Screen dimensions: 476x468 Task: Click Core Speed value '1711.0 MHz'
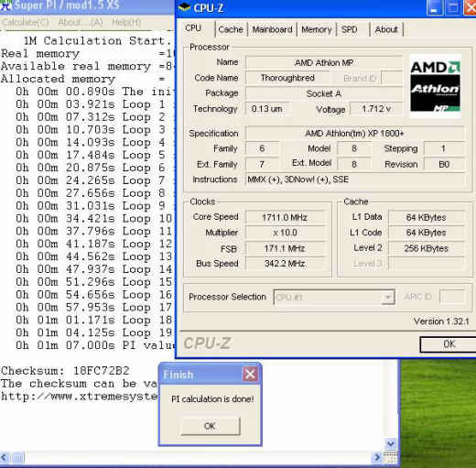coord(285,217)
